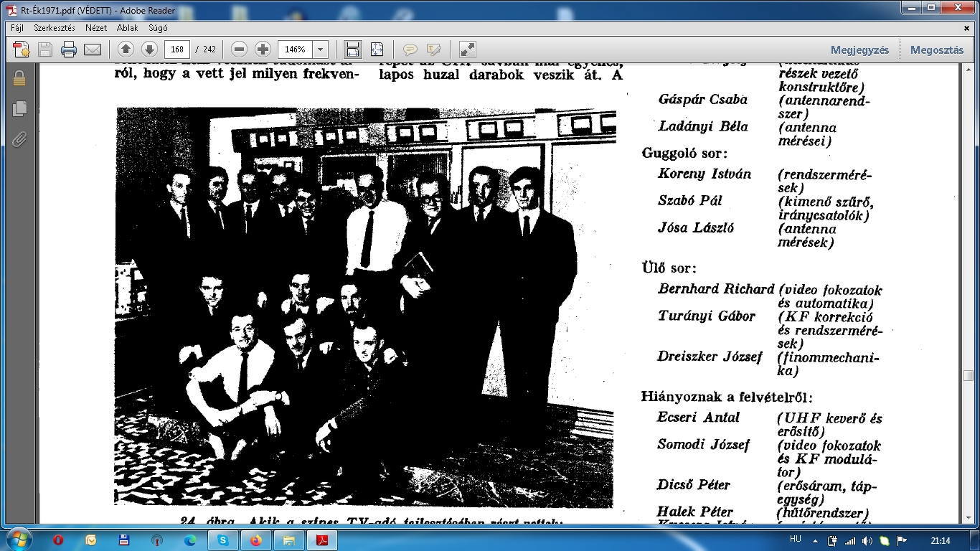Click the zoom percentage field showing 146%
The width and height of the screenshot is (980, 551).
click(296, 50)
